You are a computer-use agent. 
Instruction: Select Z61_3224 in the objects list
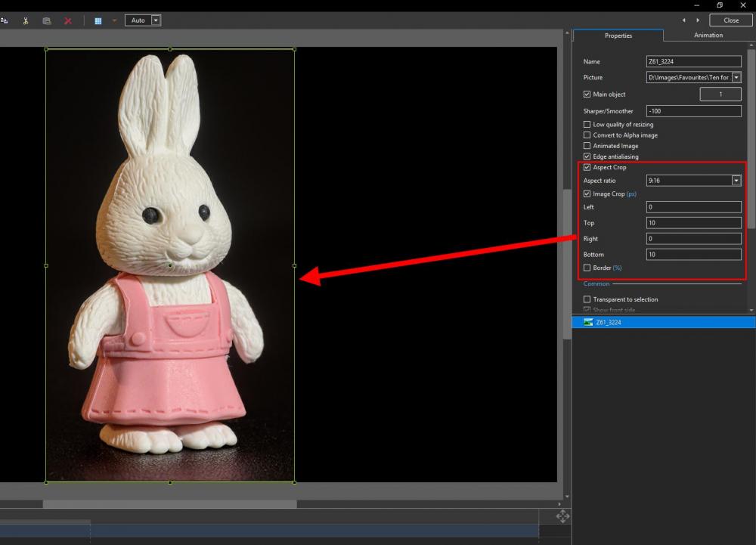coord(664,322)
